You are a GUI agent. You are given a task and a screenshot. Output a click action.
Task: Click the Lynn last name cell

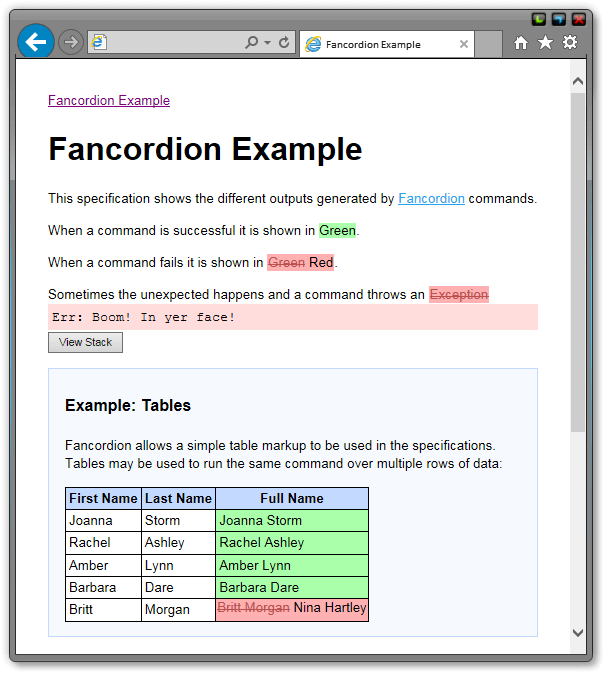coord(178,565)
